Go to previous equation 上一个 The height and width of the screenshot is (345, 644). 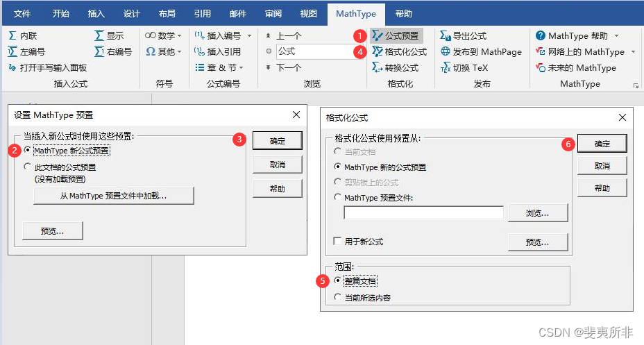[x=284, y=35]
